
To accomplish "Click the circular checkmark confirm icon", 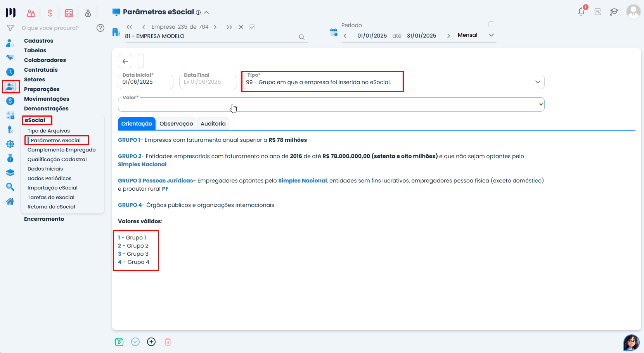I will click(135, 342).
